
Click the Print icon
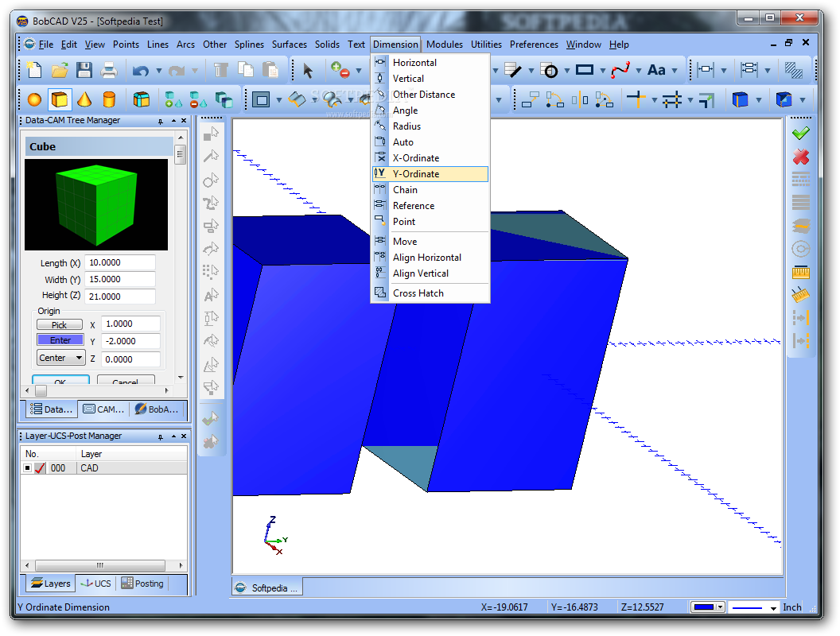point(109,70)
